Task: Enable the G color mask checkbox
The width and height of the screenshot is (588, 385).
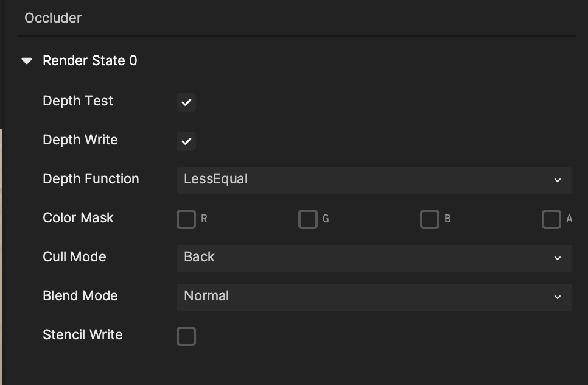Action: [x=308, y=219]
